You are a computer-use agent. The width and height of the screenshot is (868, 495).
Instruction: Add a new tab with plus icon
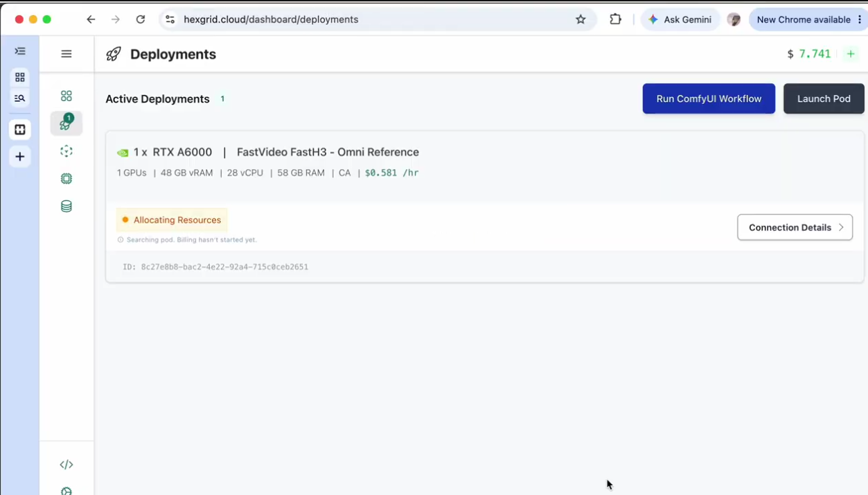20,157
